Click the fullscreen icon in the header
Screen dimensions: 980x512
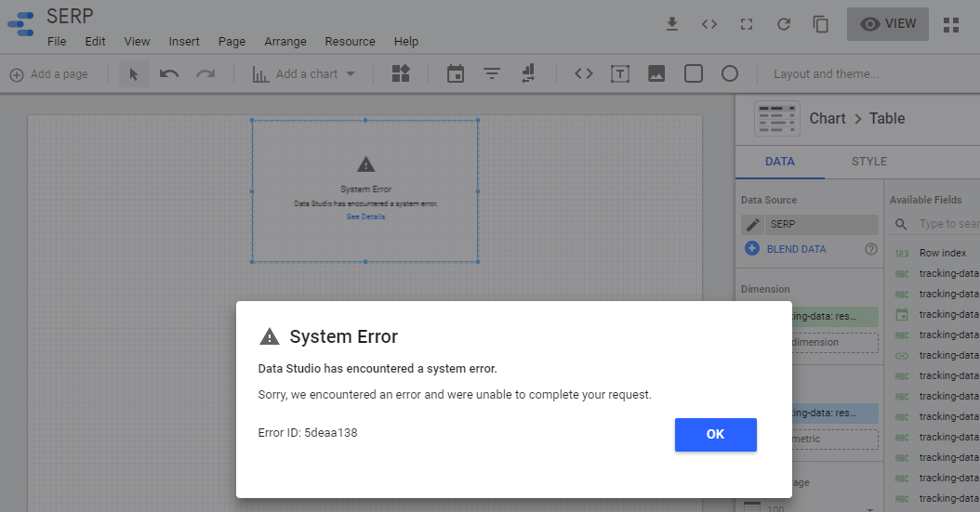[x=746, y=24]
